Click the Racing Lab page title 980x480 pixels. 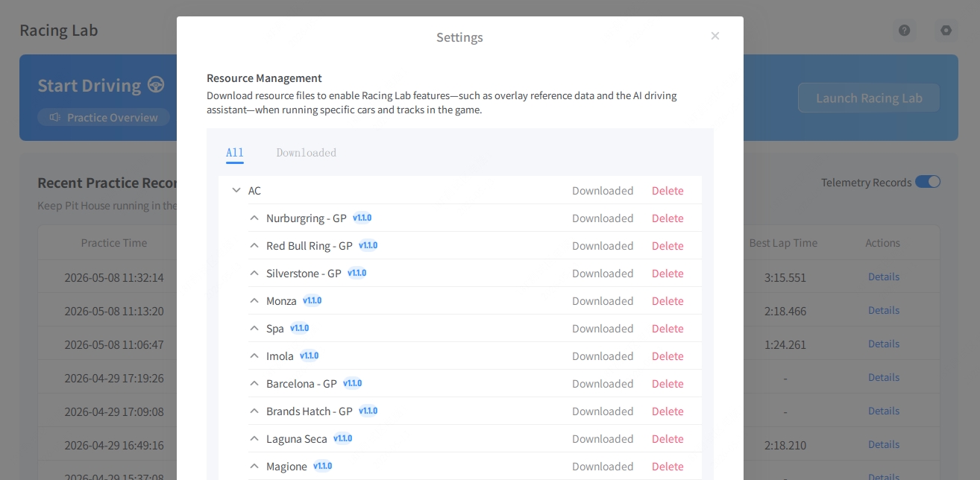tap(59, 31)
